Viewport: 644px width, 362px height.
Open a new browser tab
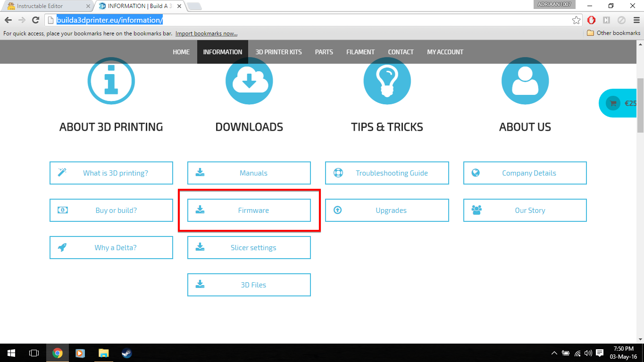click(194, 6)
